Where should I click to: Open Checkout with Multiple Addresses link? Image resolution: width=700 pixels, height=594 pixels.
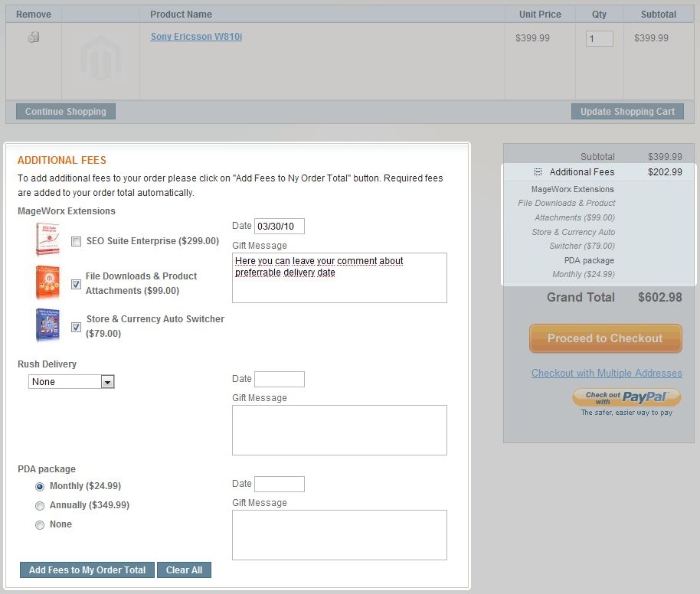click(607, 373)
